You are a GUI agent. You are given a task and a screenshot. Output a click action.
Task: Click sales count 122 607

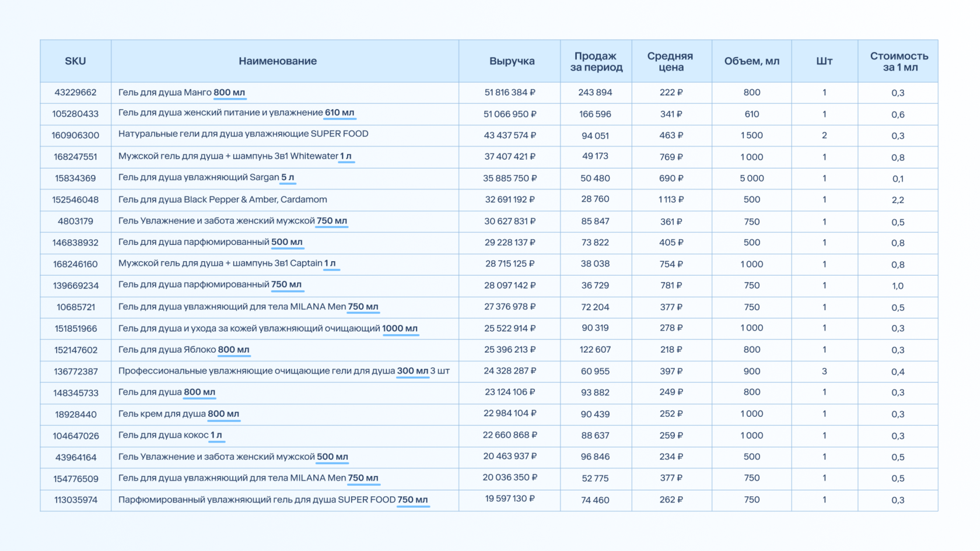[x=595, y=350]
